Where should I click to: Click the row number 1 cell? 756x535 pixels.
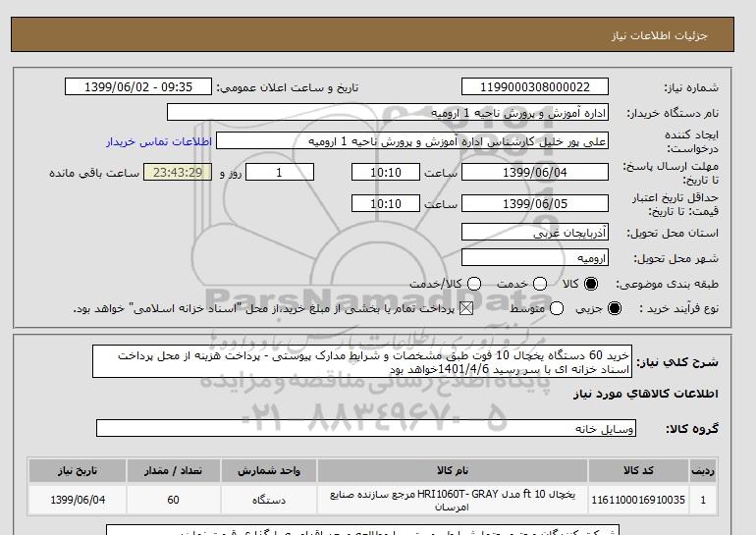coord(702,500)
